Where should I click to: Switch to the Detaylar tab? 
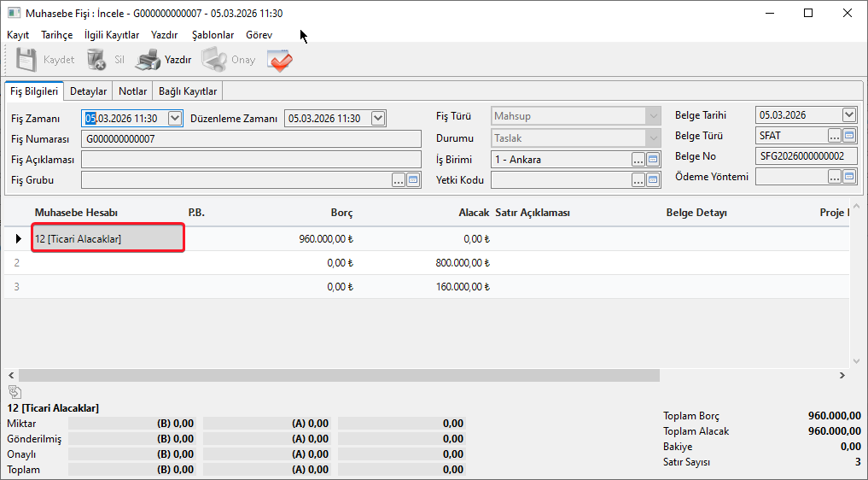coord(88,91)
